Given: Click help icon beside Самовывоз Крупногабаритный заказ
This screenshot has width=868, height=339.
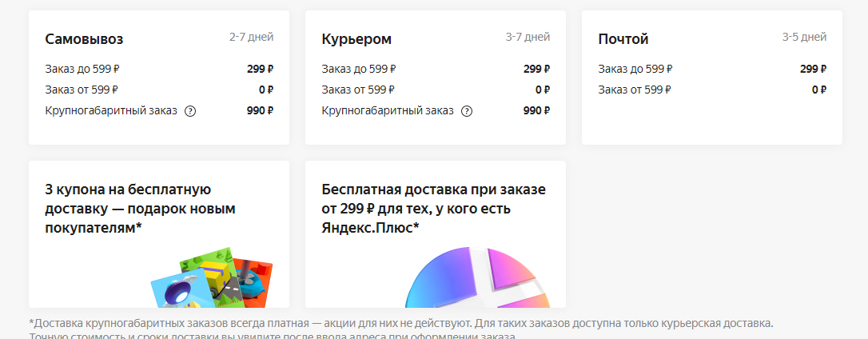Looking at the screenshot, I should click(190, 111).
